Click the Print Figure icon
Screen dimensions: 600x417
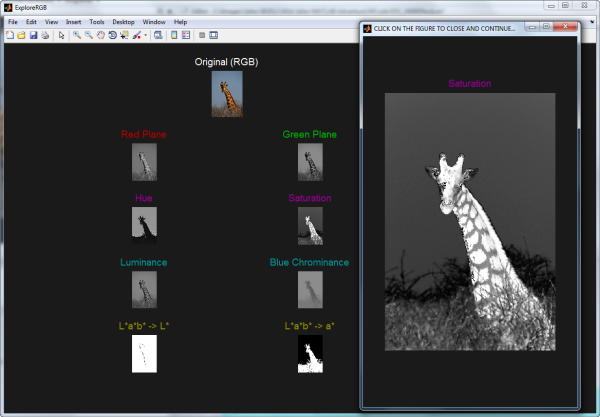(x=43, y=35)
